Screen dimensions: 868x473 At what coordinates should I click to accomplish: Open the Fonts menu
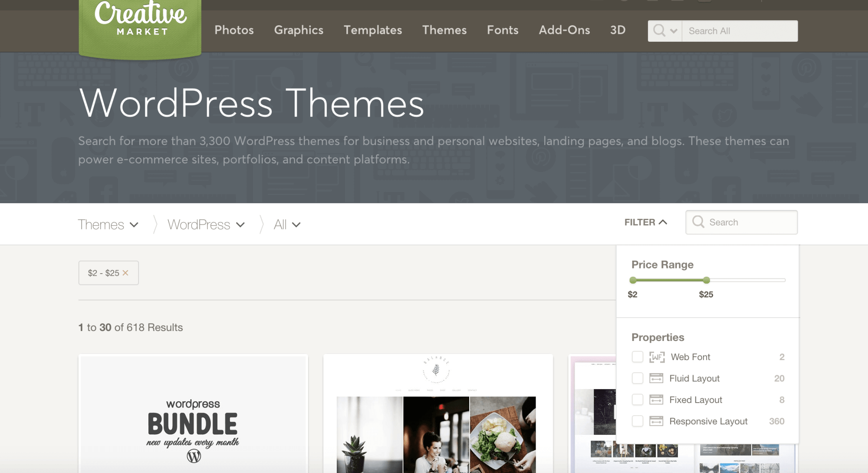[x=503, y=30]
